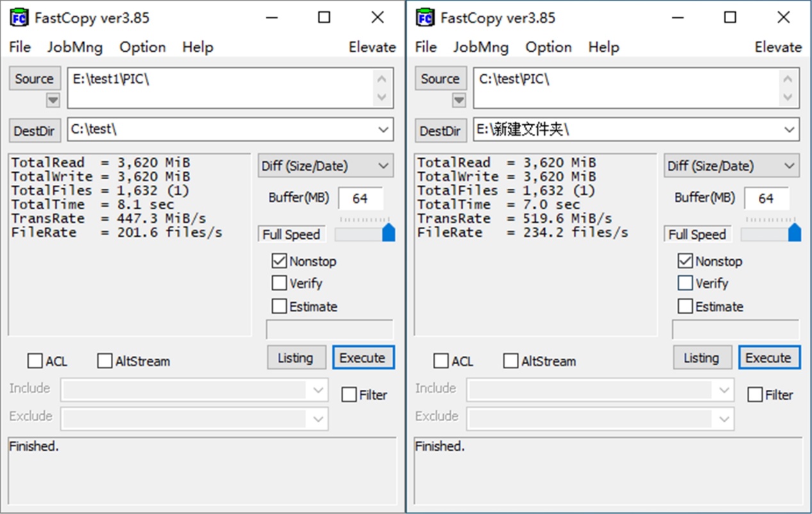Image resolution: width=812 pixels, height=514 pixels.
Task: Enable Filter checkbox in E:\test1\PIC\ source window
Action: click(x=349, y=394)
